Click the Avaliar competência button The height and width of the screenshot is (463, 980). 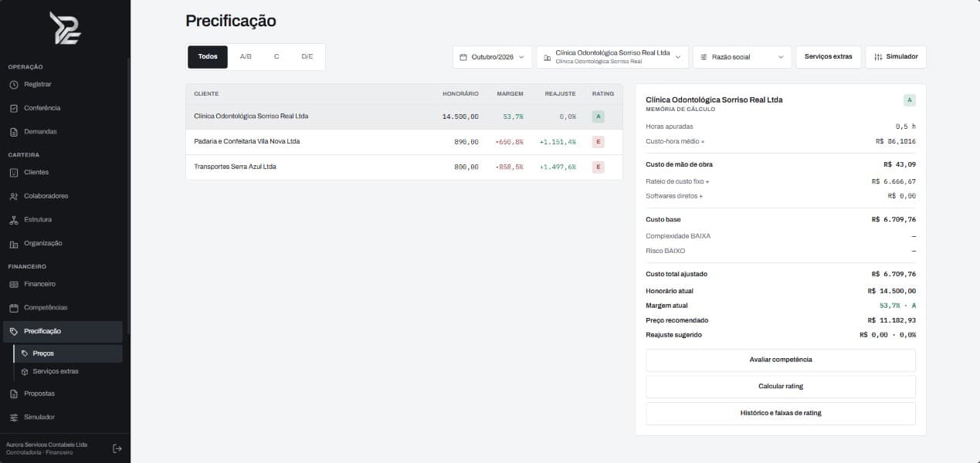pos(781,360)
